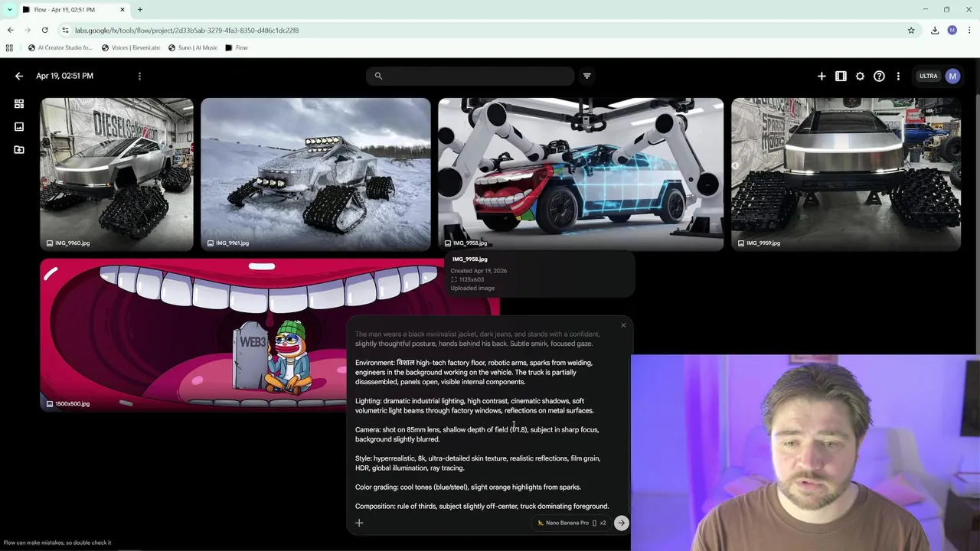Open IMG_9958.jpg robot arms thumbnail
The height and width of the screenshot is (551, 980).
tap(580, 174)
